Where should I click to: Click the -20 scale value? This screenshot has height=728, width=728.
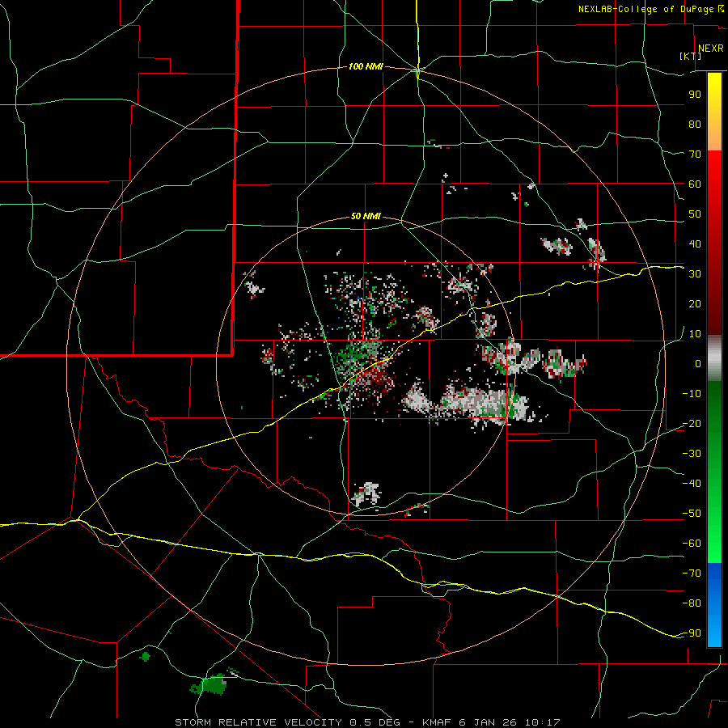tap(692, 424)
